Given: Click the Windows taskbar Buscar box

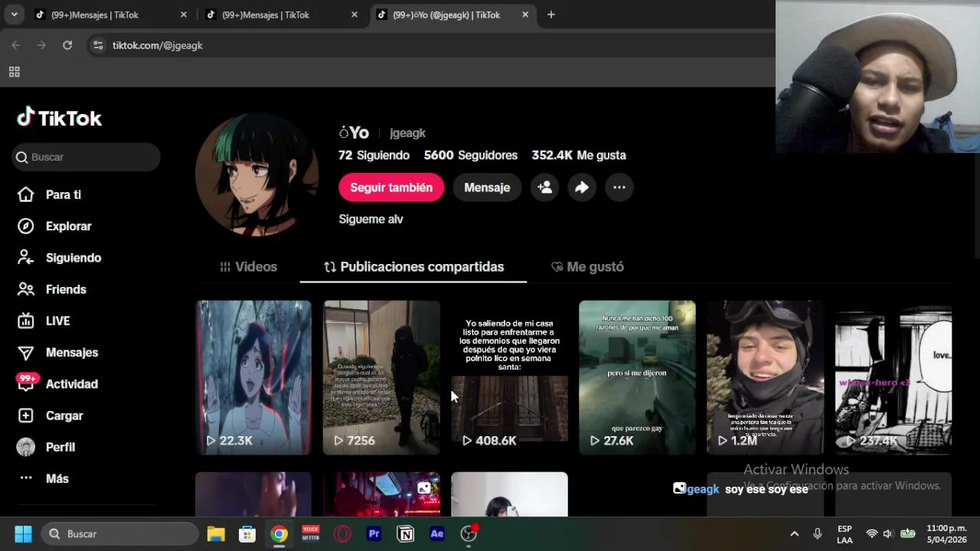Looking at the screenshot, I should [x=119, y=534].
